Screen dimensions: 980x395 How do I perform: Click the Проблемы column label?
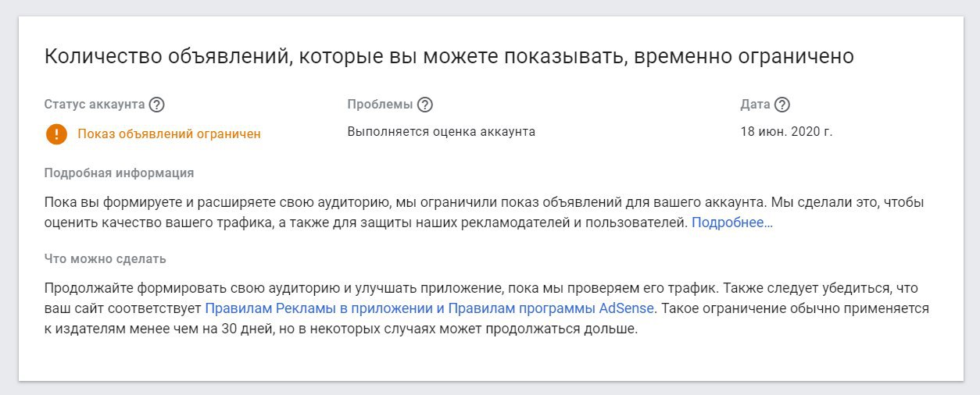[x=380, y=105]
